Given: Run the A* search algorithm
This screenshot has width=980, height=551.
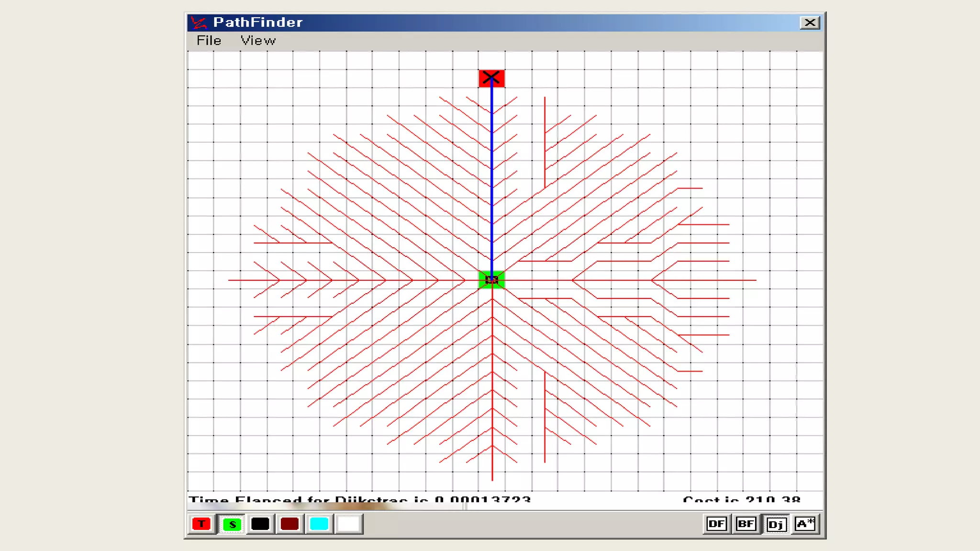Looking at the screenshot, I should (805, 524).
